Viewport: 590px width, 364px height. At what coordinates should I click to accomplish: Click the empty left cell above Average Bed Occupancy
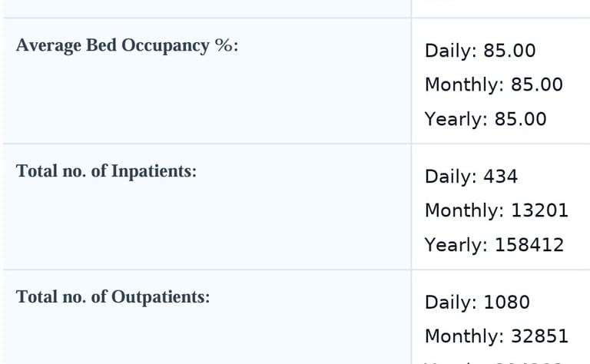pyautogui.click(x=206, y=8)
